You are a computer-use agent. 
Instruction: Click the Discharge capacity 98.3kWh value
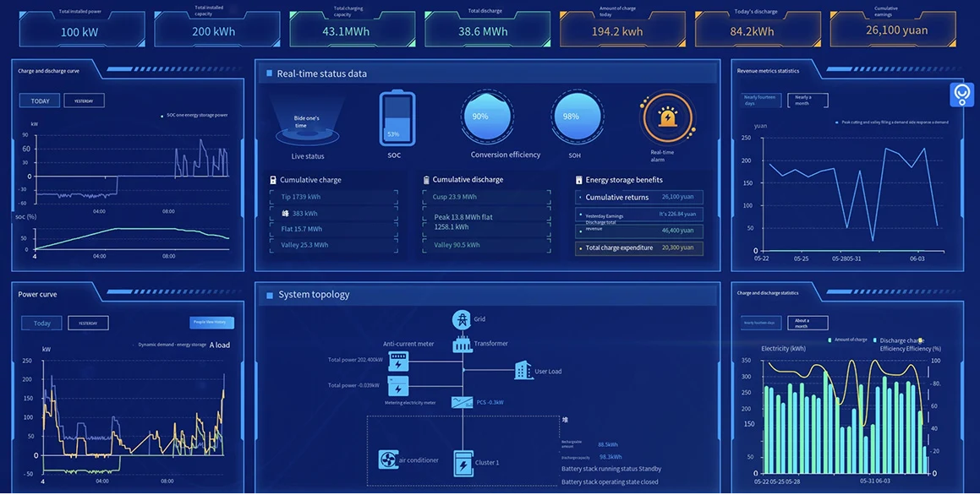coord(610,457)
